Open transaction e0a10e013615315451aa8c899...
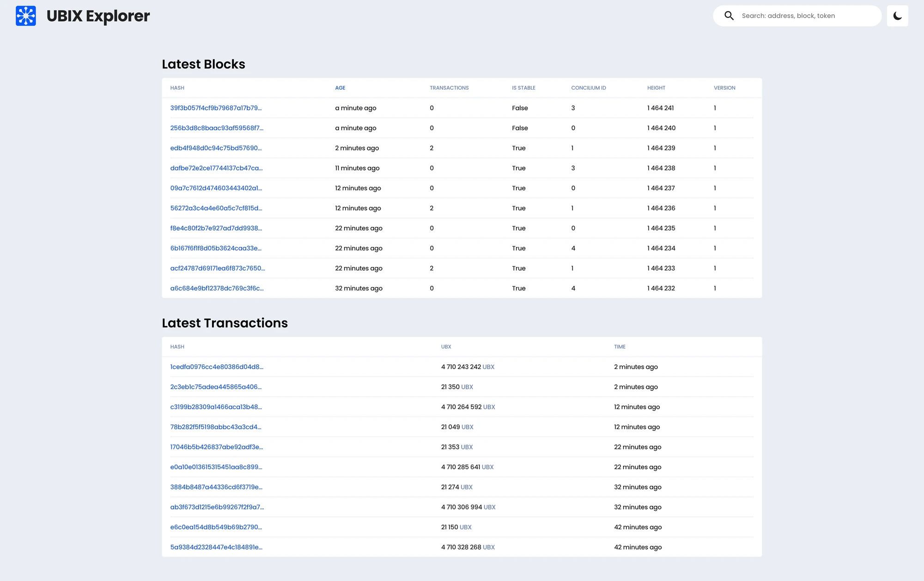 click(216, 467)
